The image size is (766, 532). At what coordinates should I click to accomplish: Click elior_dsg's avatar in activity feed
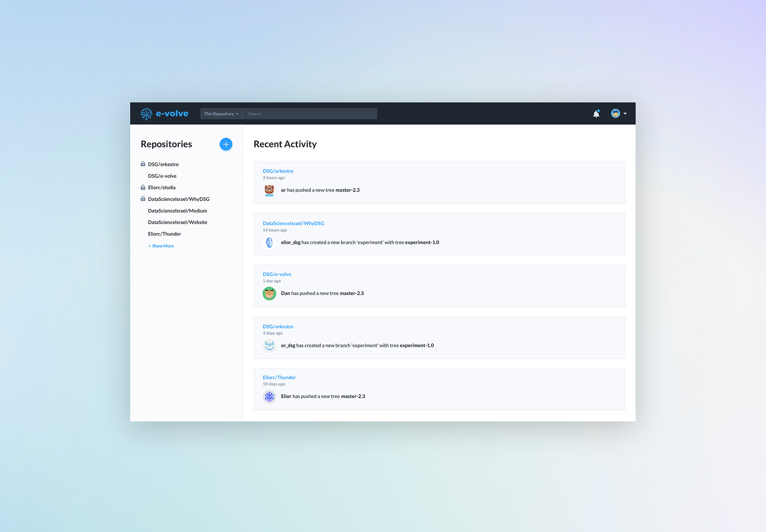click(x=269, y=242)
